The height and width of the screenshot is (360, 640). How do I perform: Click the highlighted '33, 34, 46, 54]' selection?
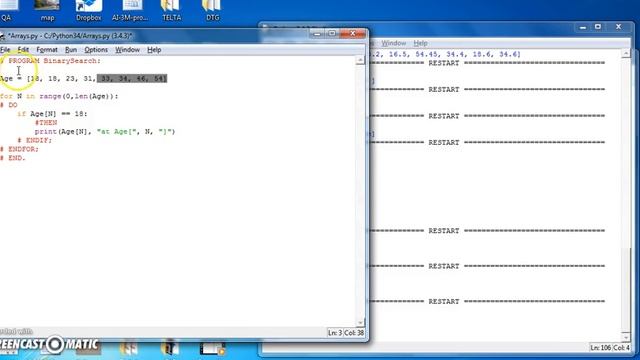132,78
